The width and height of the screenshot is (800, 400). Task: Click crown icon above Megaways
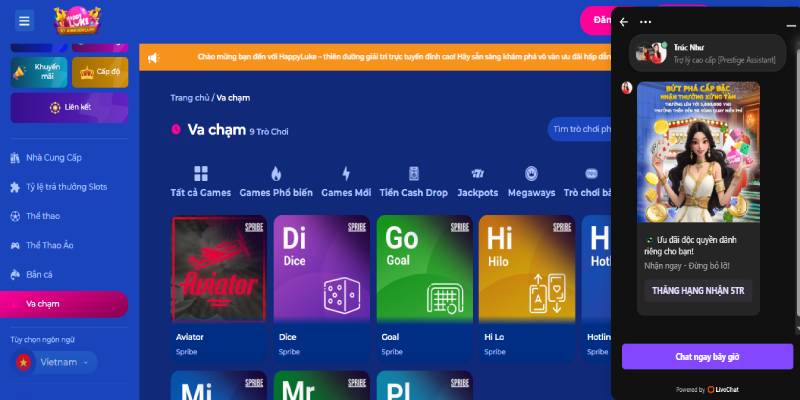531,173
